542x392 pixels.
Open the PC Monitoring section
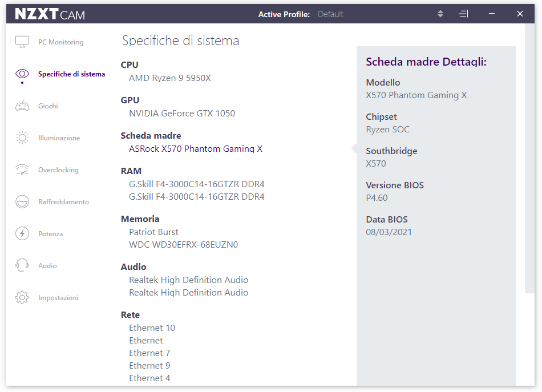click(61, 42)
